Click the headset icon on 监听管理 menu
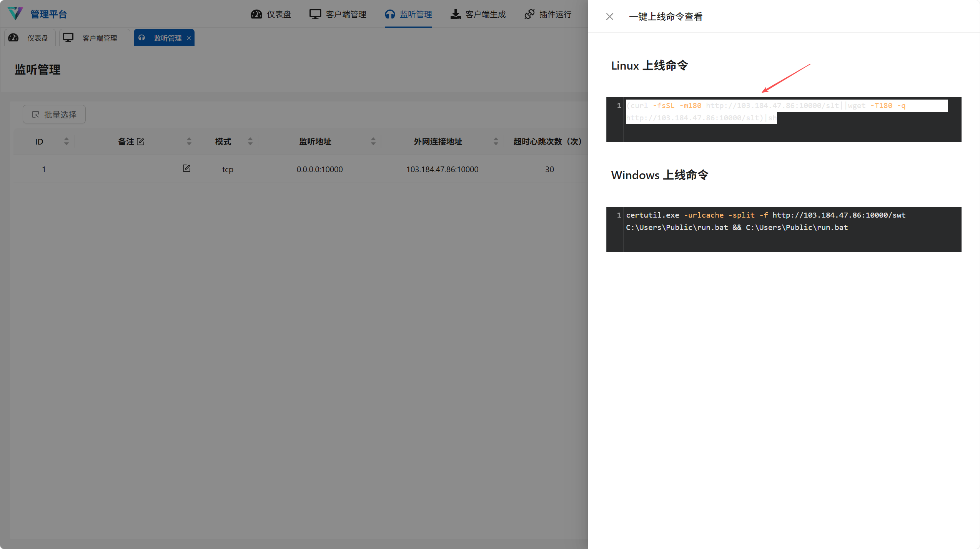This screenshot has height=549, width=980. (x=390, y=14)
